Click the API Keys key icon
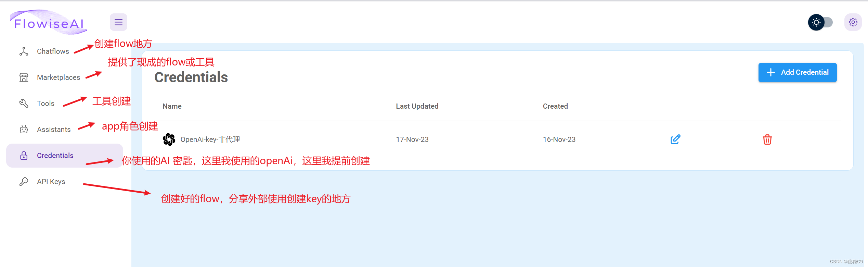 [x=24, y=182]
